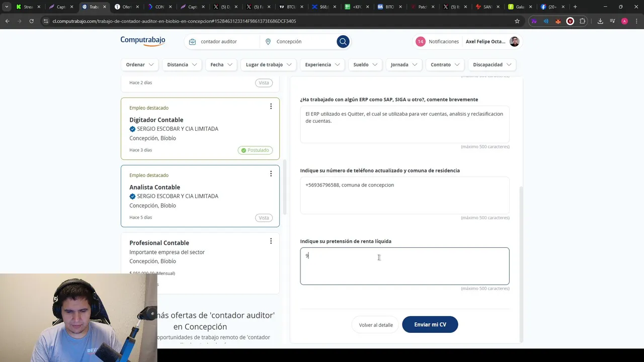Image resolution: width=644 pixels, height=362 pixels.
Task: Click the location pin icon by Concepción
Action: point(268,42)
